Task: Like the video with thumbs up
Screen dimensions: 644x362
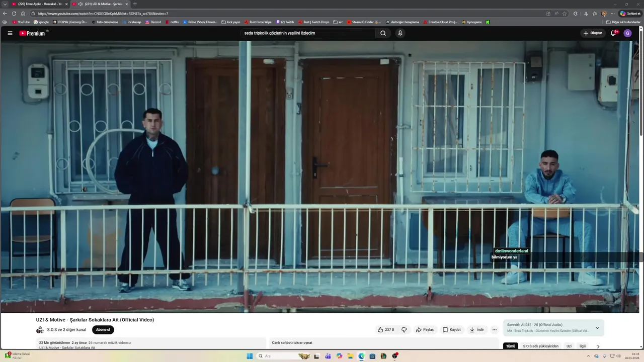Action: pos(386,330)
